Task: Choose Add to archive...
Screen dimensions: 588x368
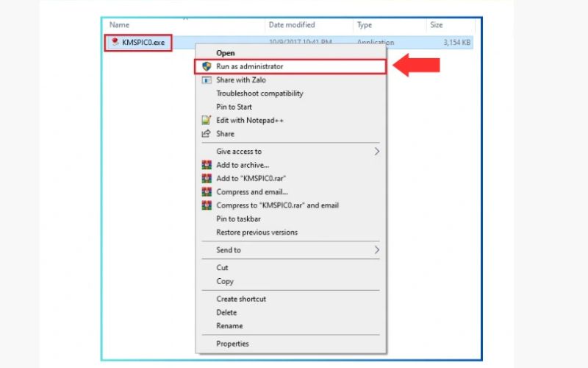Action: [x=243, y=165]
